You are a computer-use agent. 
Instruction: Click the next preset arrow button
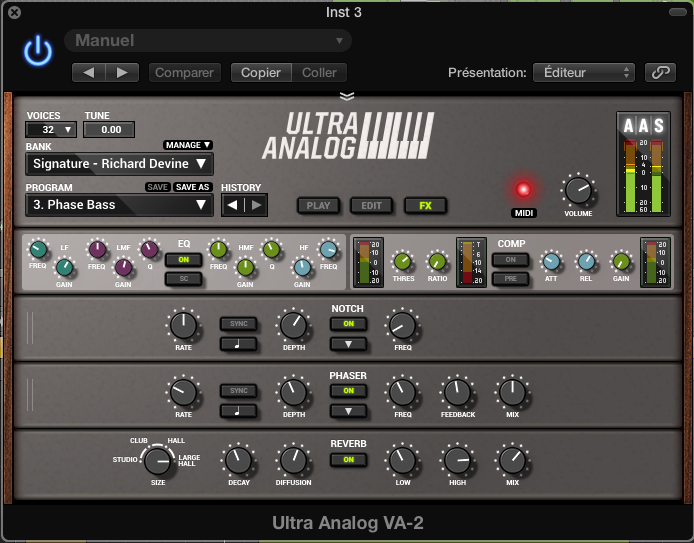122,73
